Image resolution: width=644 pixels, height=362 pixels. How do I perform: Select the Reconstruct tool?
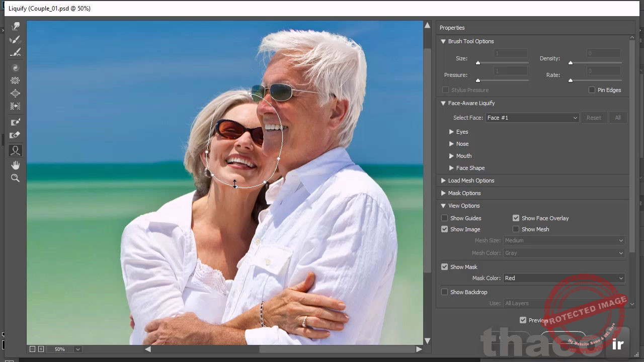tap(15, 40)
